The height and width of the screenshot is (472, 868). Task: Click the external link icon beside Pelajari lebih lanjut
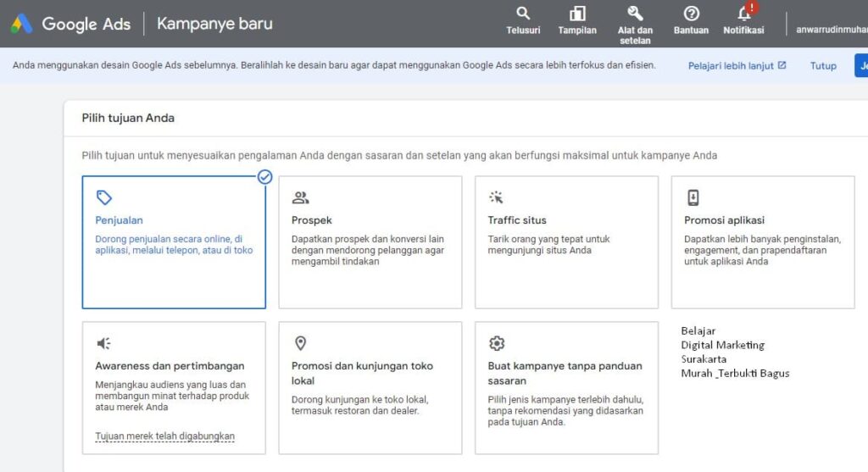782,65
